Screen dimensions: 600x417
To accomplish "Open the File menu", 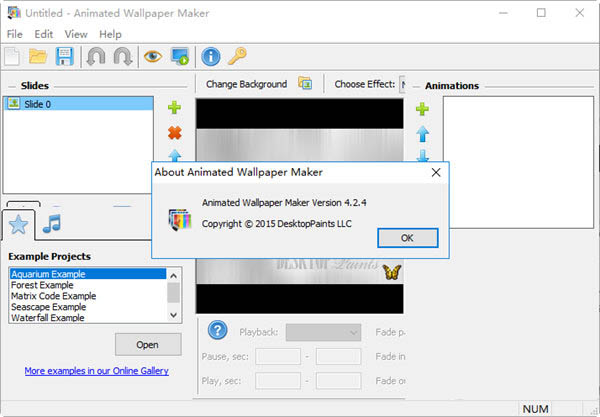I will 15,34.
